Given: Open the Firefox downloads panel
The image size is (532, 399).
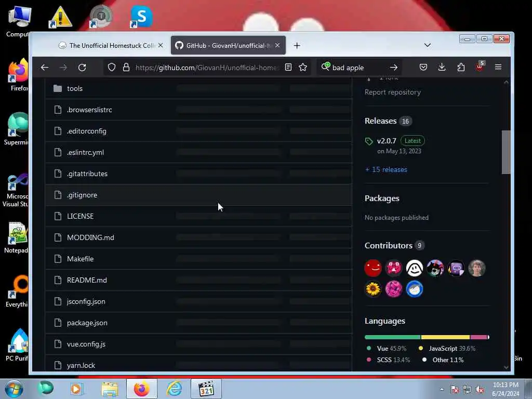Looking at the screenshot, I should pos(442,67).
